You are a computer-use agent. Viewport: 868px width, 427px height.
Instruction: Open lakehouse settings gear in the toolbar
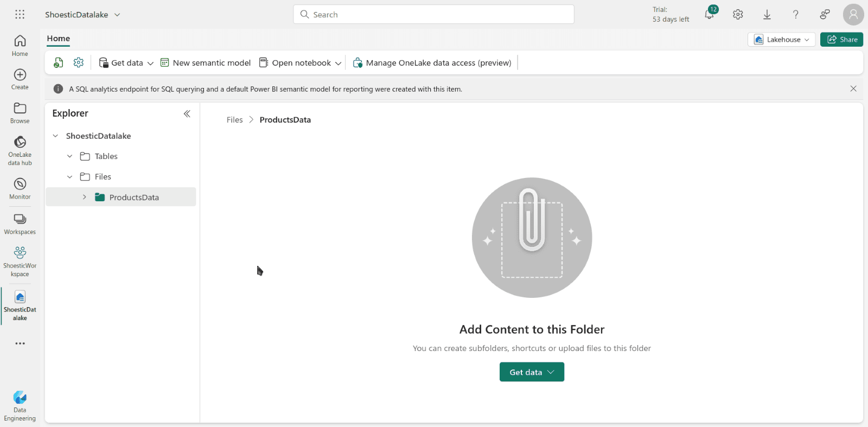(79, 63)
